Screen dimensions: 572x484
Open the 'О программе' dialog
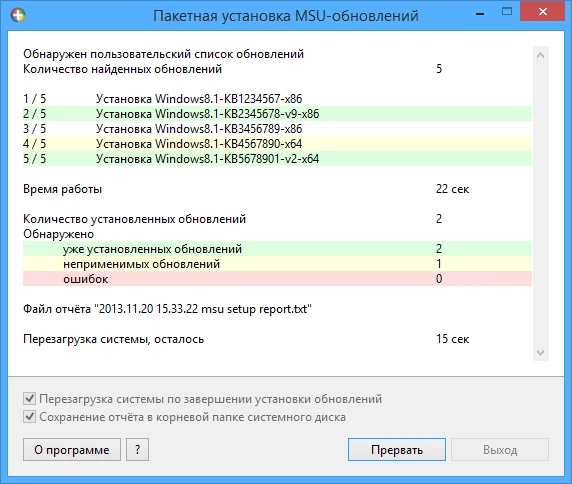tap(72, 450)
